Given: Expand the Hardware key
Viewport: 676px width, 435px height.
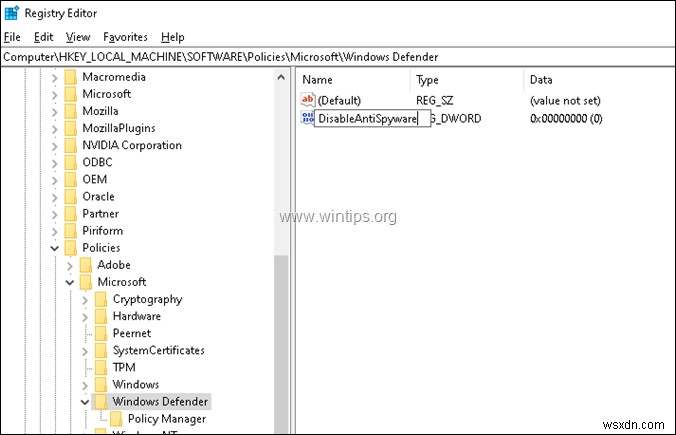Looking at the screenshot, I should [85, 317].
